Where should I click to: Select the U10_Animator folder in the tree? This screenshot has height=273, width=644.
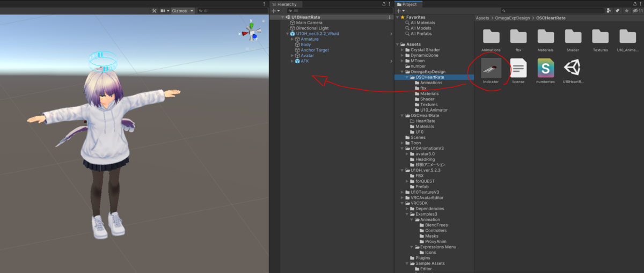[435, 110]
